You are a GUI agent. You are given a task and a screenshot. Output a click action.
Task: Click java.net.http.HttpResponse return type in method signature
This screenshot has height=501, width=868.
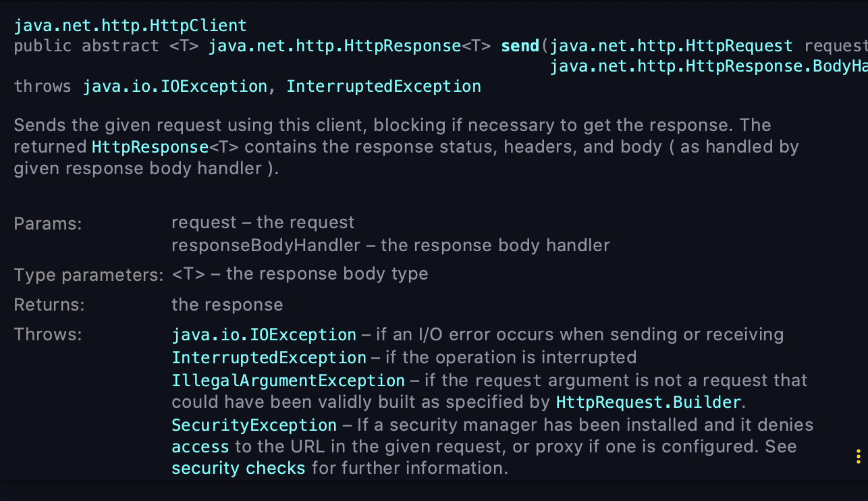pyautogui.click(x=335, y=47)
